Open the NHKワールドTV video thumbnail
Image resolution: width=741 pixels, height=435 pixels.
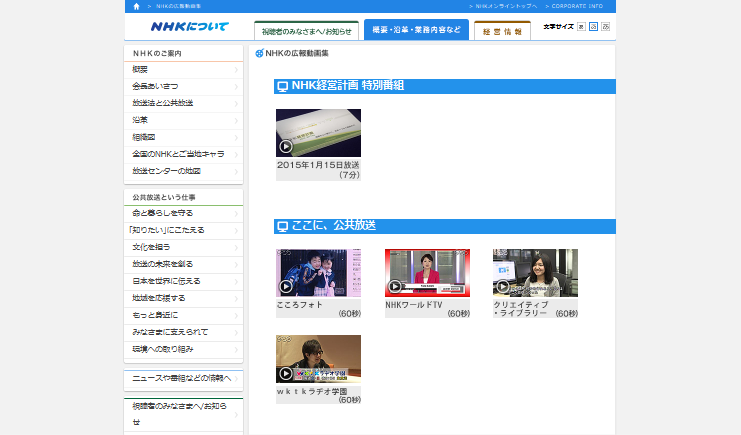pyautogui.click(x=427, y=273)
